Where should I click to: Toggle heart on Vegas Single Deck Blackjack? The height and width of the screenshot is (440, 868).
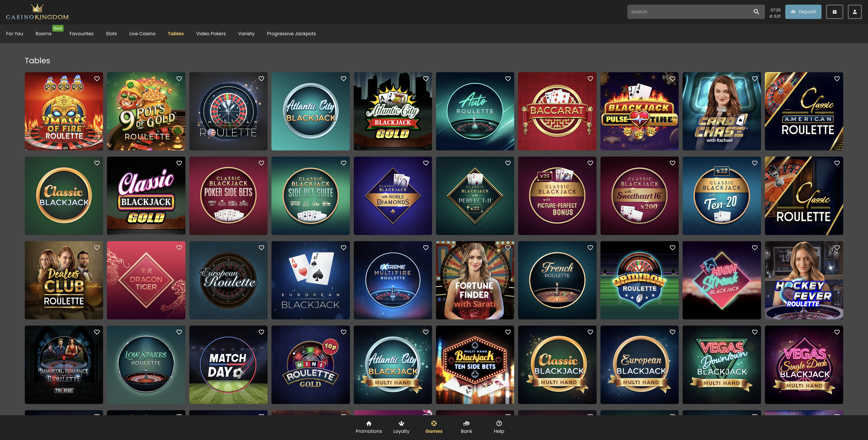click(x=837, y=332)
